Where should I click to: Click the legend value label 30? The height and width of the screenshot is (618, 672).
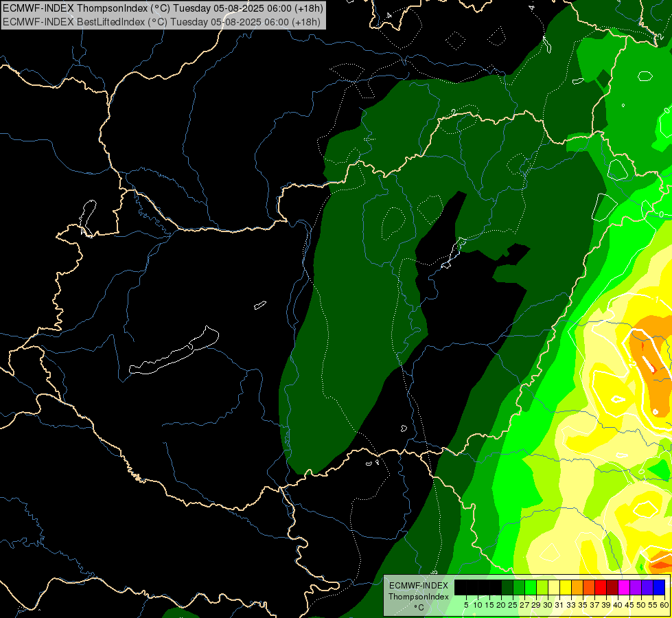[x=548, y=605]
